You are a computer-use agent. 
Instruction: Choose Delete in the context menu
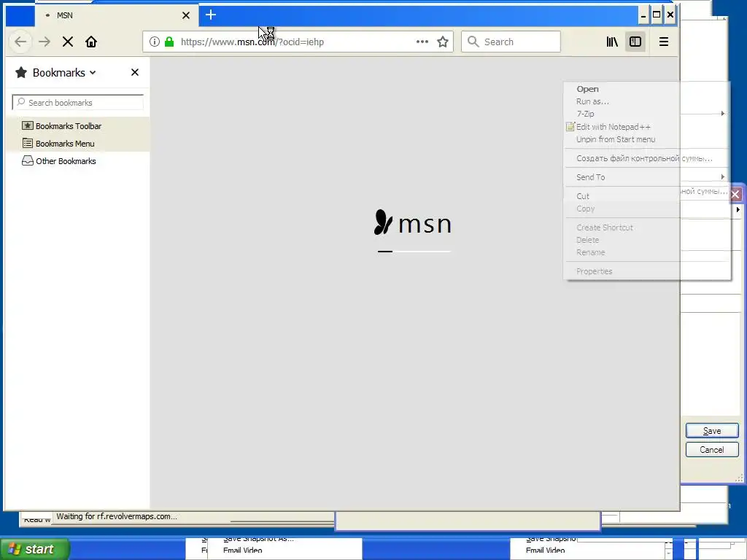point(646,240)
